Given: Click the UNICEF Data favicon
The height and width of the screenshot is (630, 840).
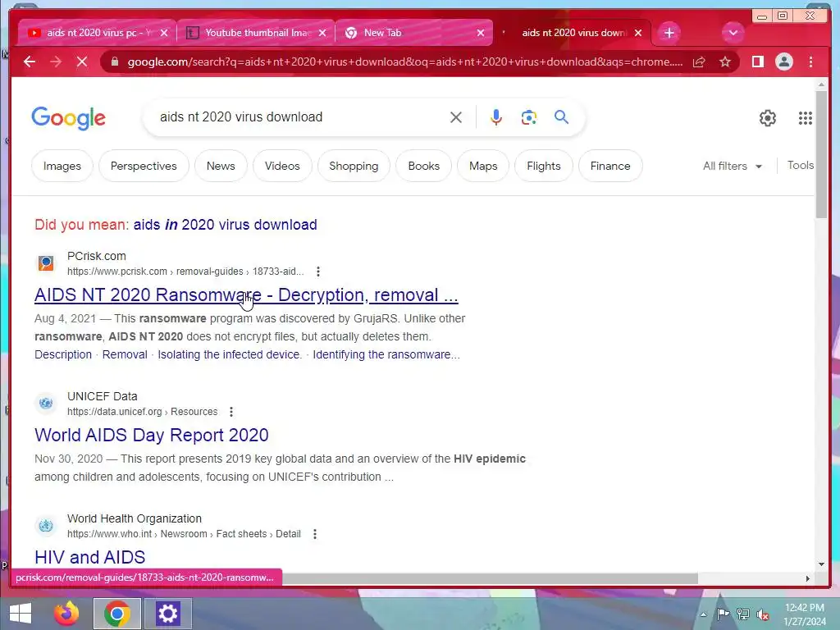Looking at the screenshot, I should 46,404.
